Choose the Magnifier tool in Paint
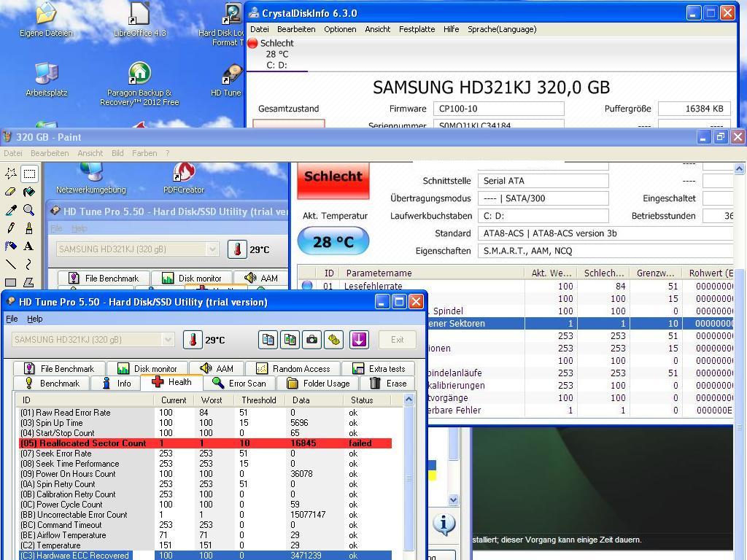This screenshot has width=747, height=560. tap(29, 210)
